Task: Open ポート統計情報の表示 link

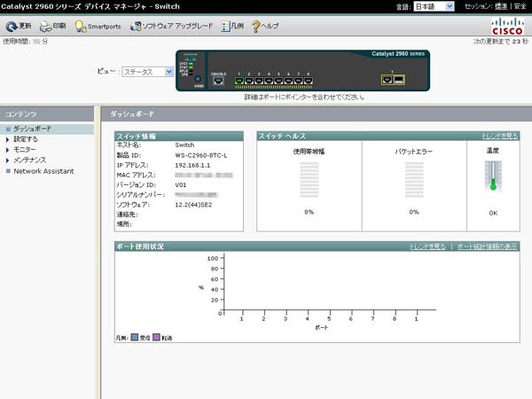Action: 488,246
